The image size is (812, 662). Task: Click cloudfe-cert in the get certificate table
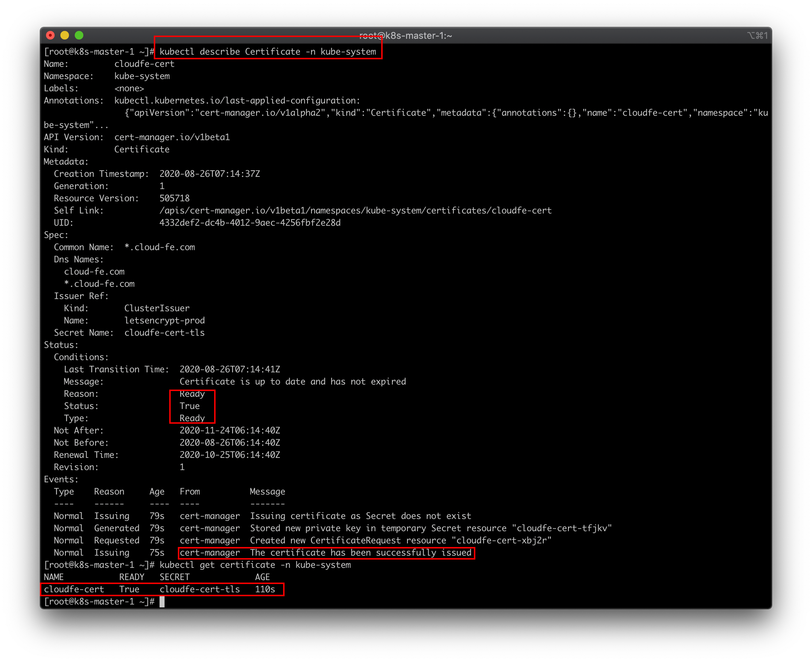pyautogui.click(x=74, y=589)
